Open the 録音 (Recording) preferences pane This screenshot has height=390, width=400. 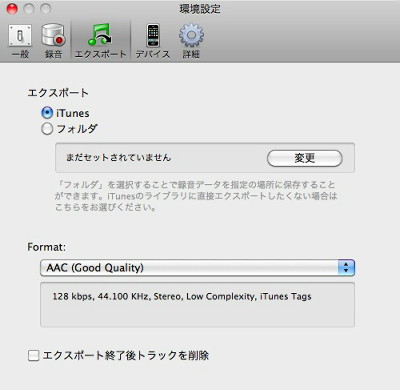[x=53, y=41]
